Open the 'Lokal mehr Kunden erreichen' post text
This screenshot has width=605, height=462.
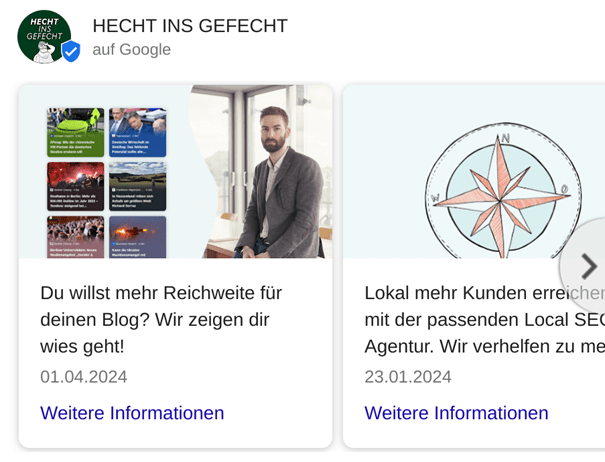485,320
